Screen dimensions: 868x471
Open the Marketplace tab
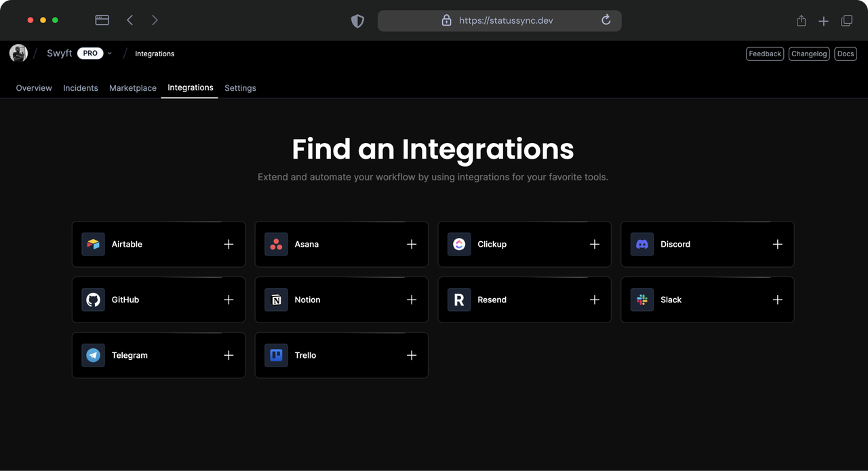(133, 88)
